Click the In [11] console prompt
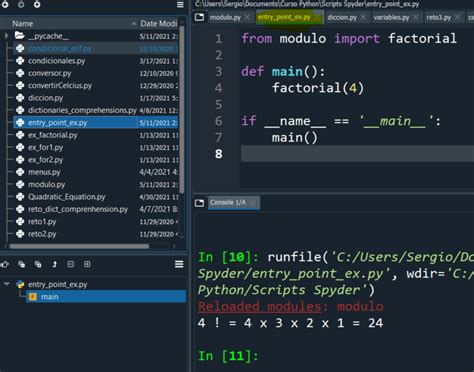The image size is (474, 372). click(x=228, y=356)
